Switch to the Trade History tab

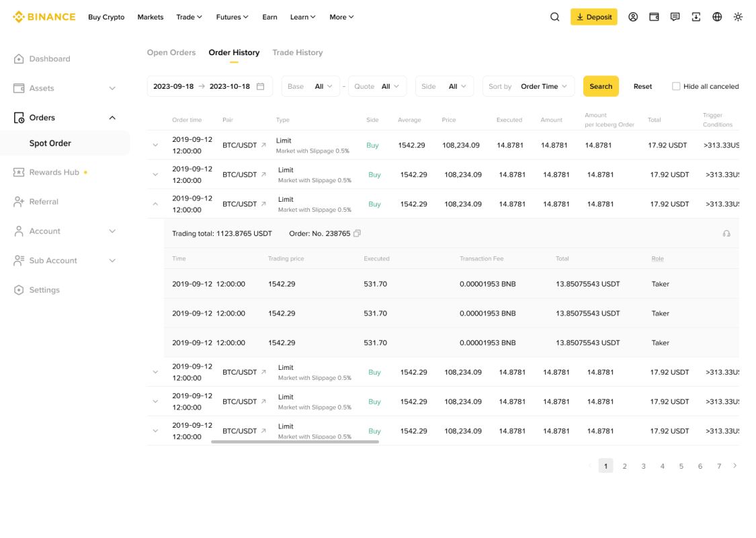(298, 52)
